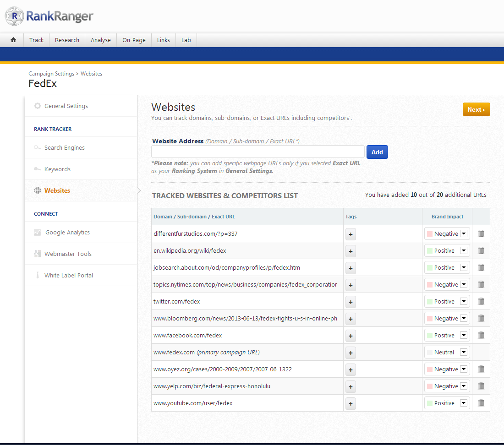The height and width of the screenshot is (445, 504).
Task: Expand Brand Impact dropdown for www.fedex.com
Action: 464,352
